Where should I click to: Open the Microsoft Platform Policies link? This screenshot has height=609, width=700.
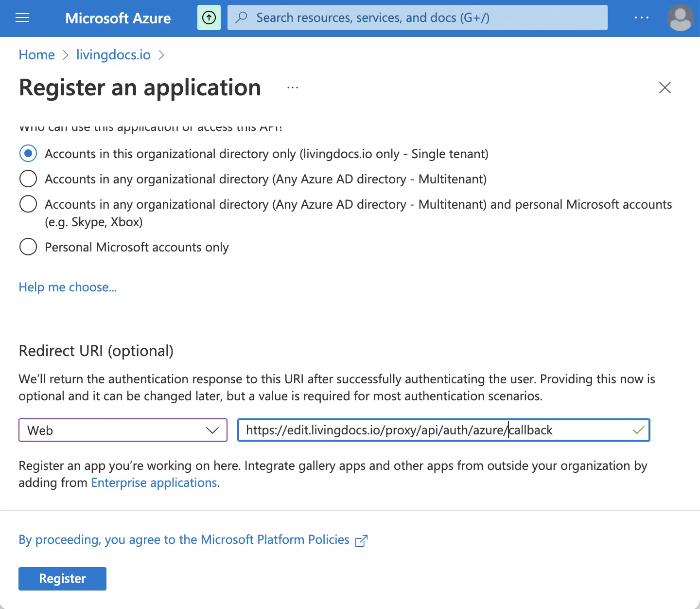pos(184,539)
